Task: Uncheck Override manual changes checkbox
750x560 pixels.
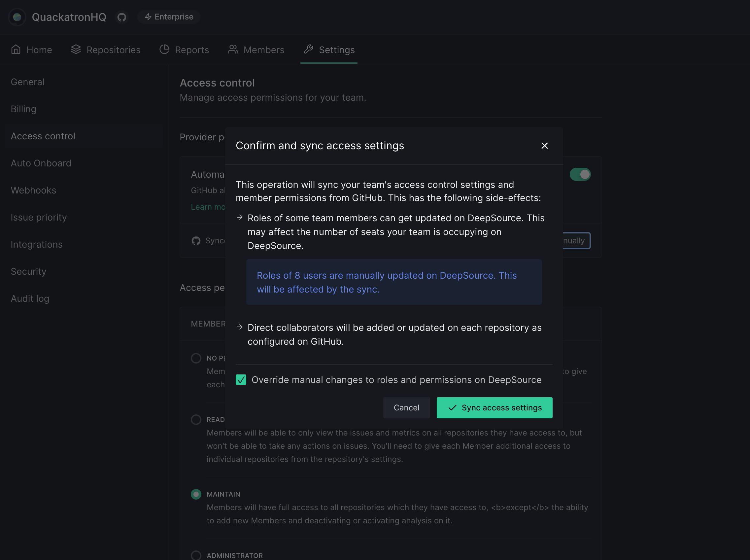Action: 241,380
